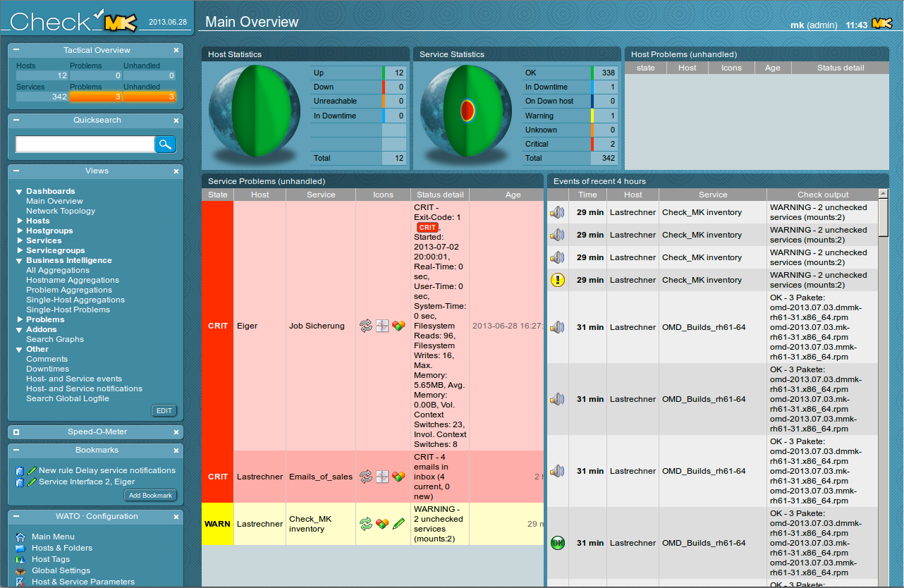Screen dimensions: 904x588
Task: Expand the Servicegroups tree node
Action: pyautogui.click(x=20, y=250)
